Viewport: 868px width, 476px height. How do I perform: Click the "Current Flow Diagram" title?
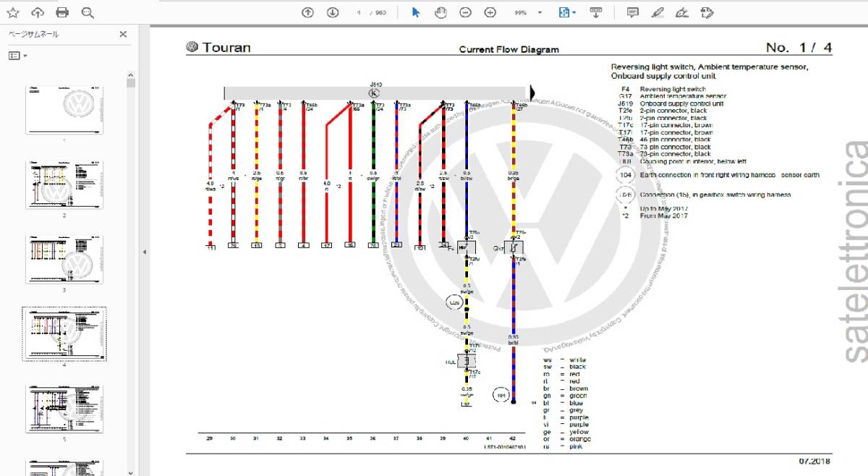[x=509, y=50]
